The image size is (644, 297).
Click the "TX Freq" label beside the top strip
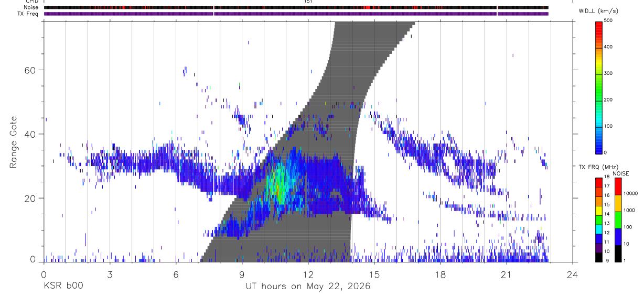point(28,14)
